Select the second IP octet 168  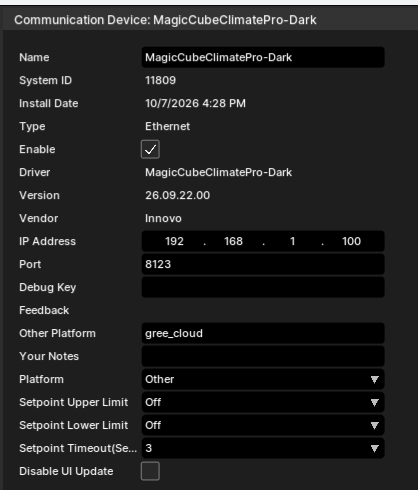[233, 241]
